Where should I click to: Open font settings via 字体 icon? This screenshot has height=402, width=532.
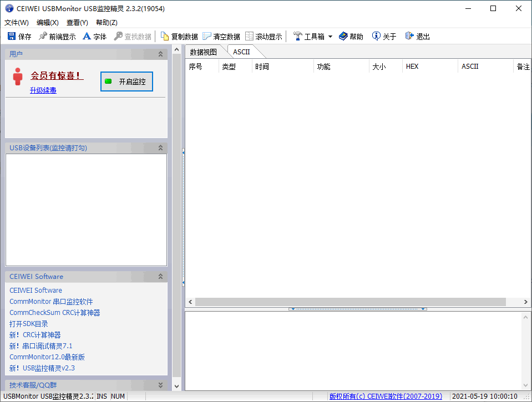[x=87, y=36]
